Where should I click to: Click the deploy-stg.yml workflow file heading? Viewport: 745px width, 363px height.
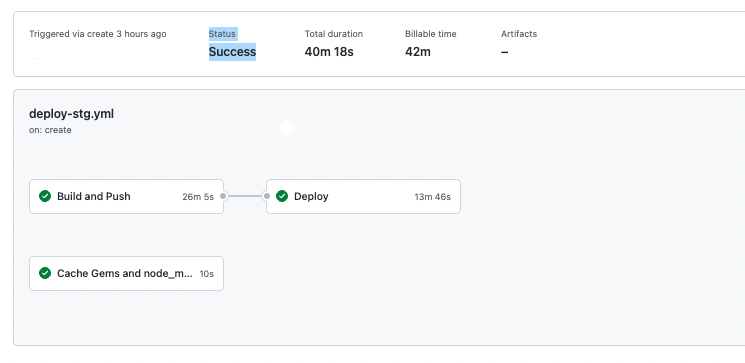tap(71, 114)
